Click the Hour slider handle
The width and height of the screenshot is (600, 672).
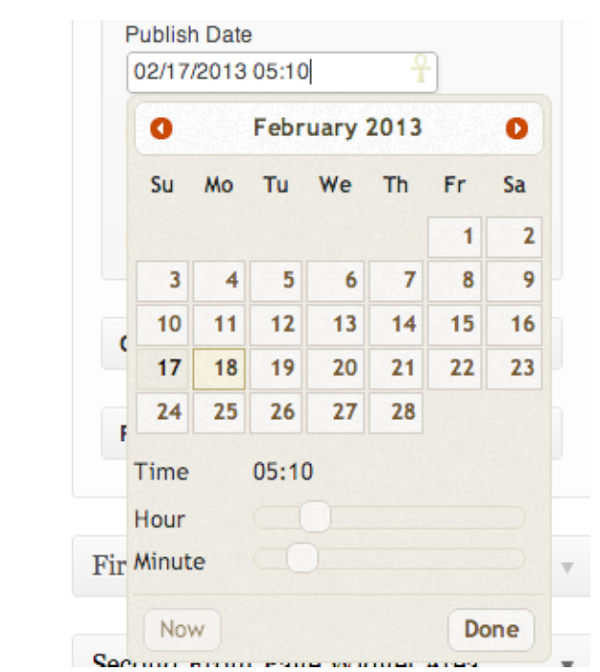coord(315,517)
